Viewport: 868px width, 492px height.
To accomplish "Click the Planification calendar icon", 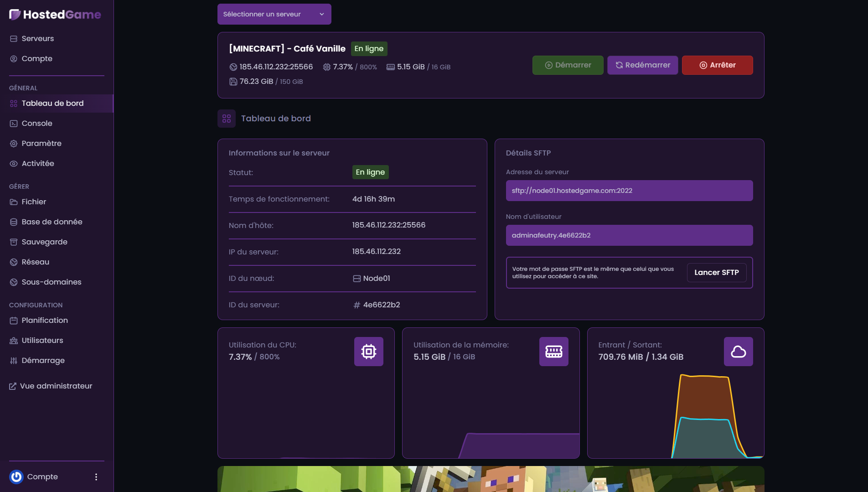I will [14, 321].
